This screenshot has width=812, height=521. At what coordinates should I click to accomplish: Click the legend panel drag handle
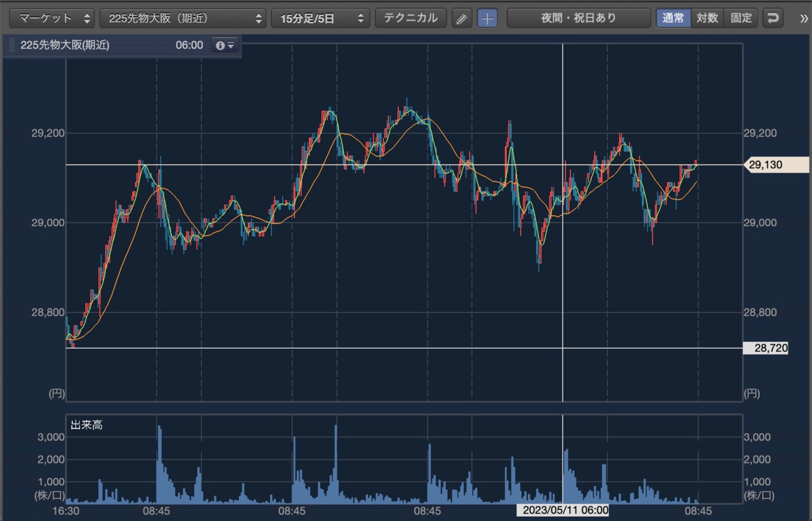click(x=12, y=45)
